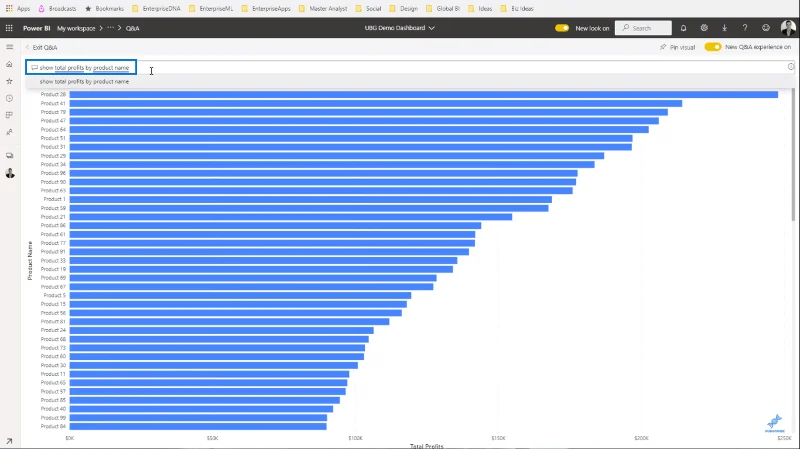Image resolution: width=800 pixels, height=449 pixels.
Task: Open the help question mark icon
Action: point(745,28)
